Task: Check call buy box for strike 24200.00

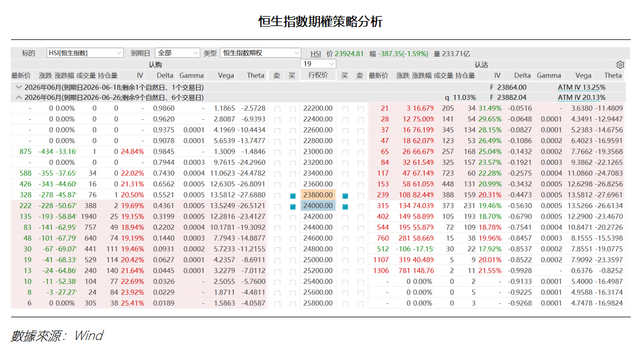Action: click(293, 217)
